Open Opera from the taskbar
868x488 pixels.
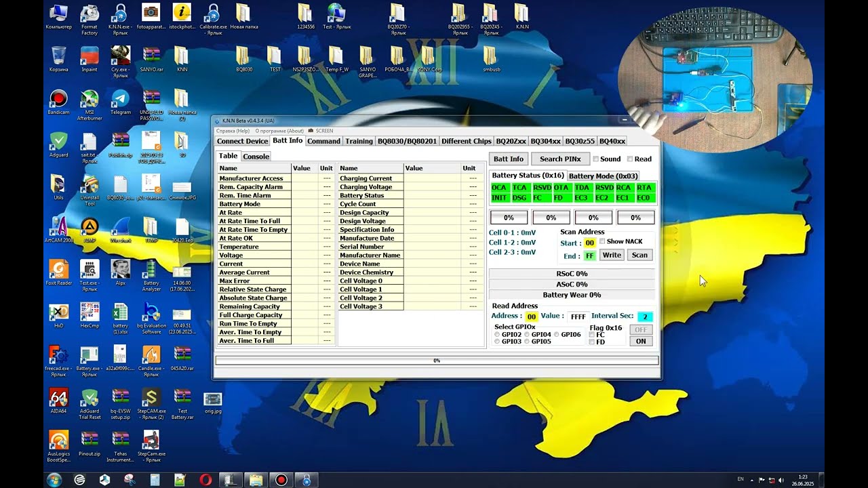205,480
